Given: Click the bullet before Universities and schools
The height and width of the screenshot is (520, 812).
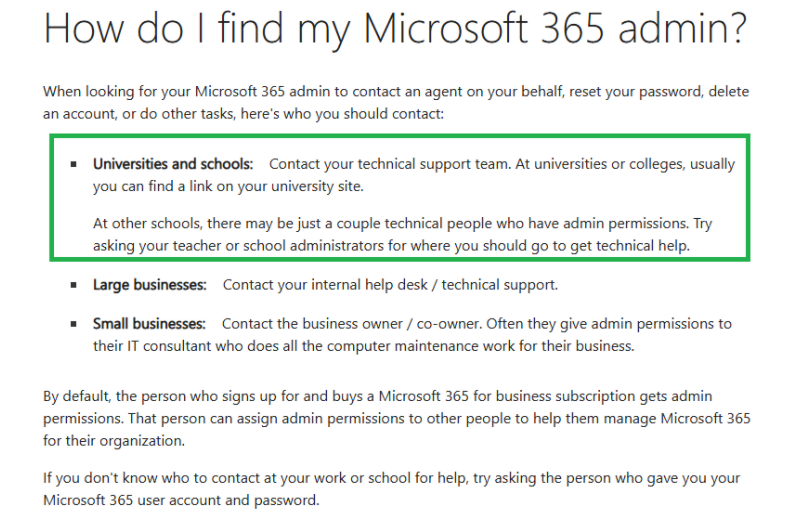Looking at the screenshot, I should click(x=74, y=164).
